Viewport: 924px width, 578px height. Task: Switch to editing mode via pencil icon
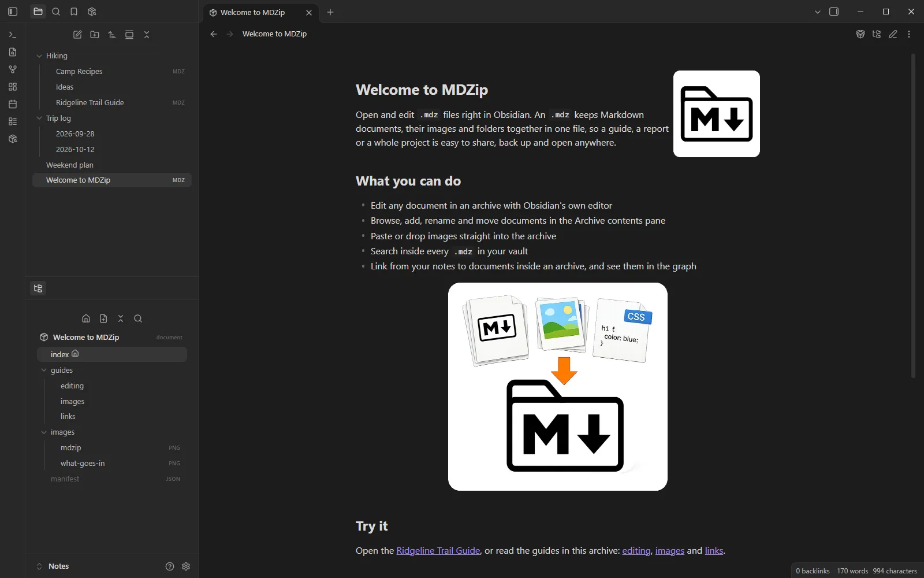(x=893, y=34)
